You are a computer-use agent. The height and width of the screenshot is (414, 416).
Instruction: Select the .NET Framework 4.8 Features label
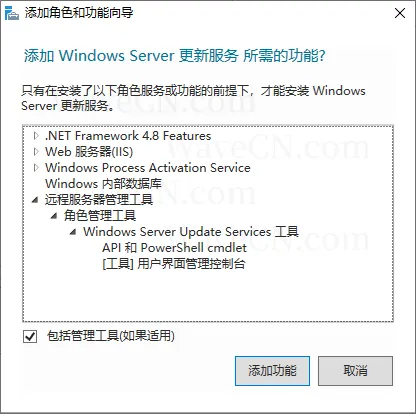[128, 136]
